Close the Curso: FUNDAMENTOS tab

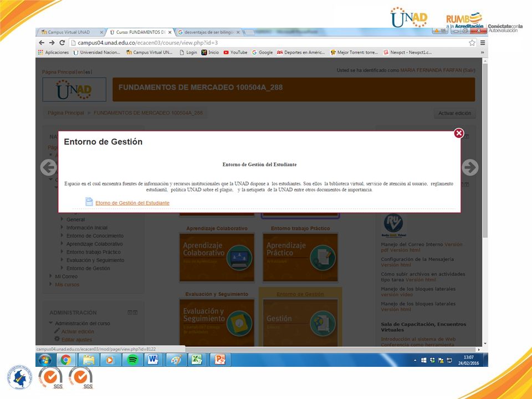coord(170,32)
